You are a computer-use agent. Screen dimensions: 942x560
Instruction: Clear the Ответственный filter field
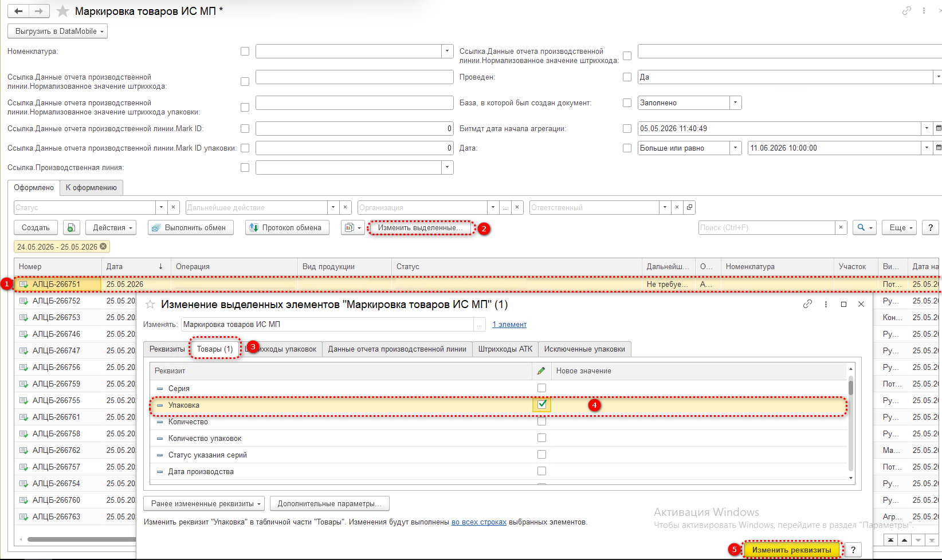click(x=677, y=207)
